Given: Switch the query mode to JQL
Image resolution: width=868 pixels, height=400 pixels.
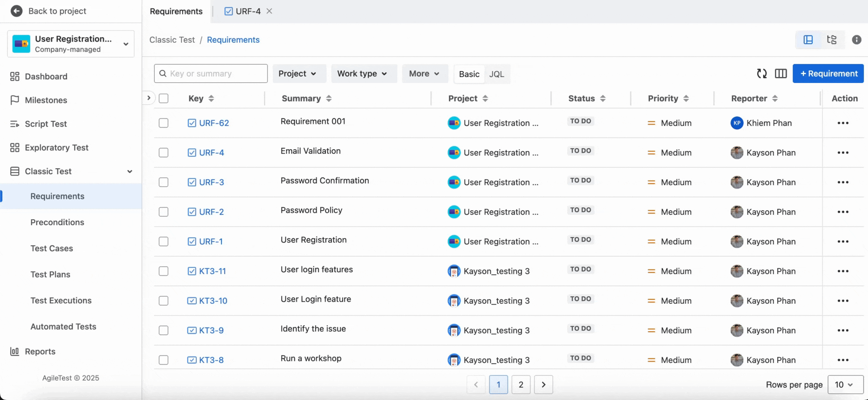Looking at the screenshot, I should click(x=497, y=74).
